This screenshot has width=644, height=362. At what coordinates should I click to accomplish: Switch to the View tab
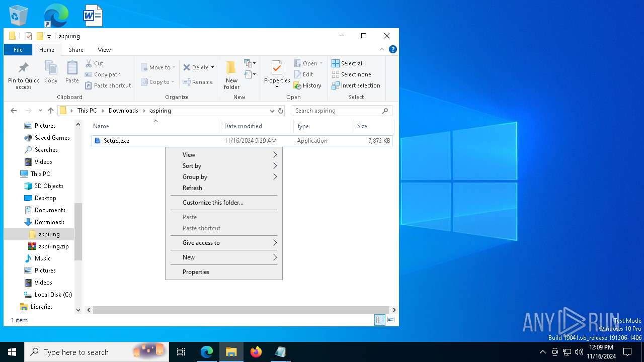tap(104, 50)
